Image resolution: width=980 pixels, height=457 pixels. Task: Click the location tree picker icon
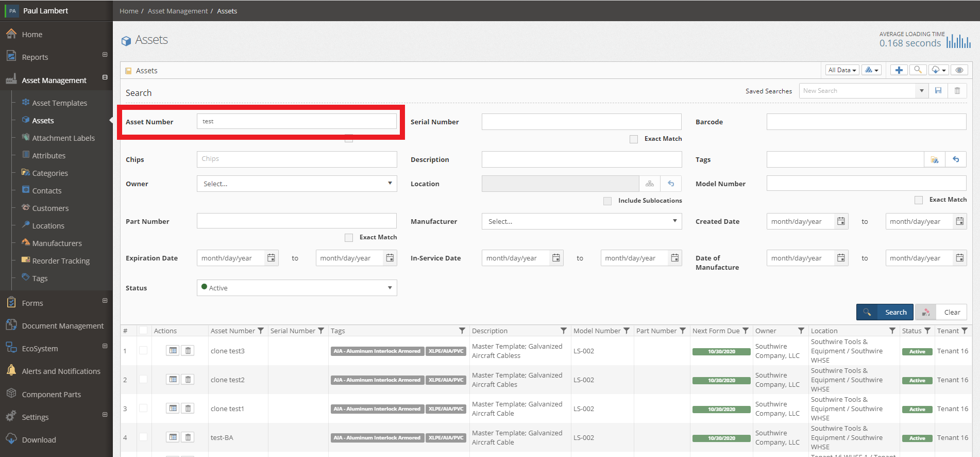[650, 184]
